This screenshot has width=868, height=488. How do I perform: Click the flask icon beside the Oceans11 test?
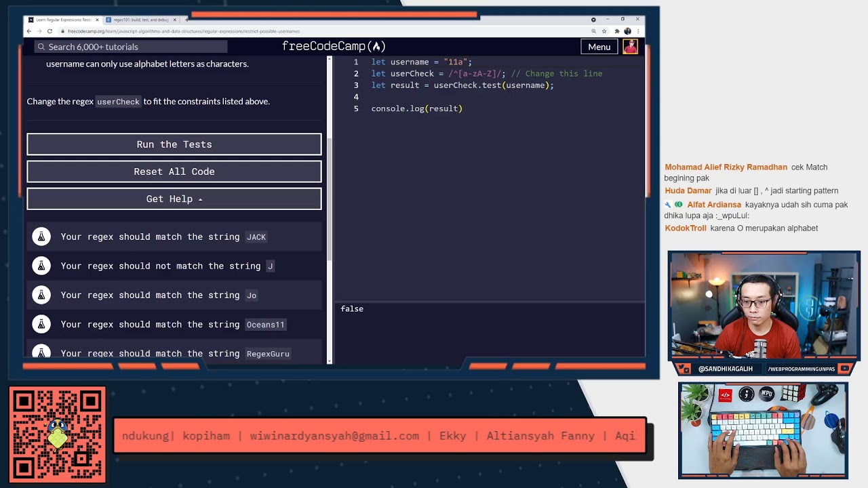tap(41, 324)
